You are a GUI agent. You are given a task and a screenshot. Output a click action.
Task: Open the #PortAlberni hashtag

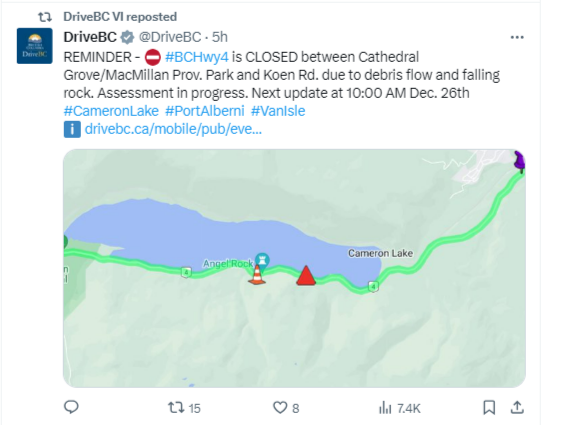(x=205, y=111)
